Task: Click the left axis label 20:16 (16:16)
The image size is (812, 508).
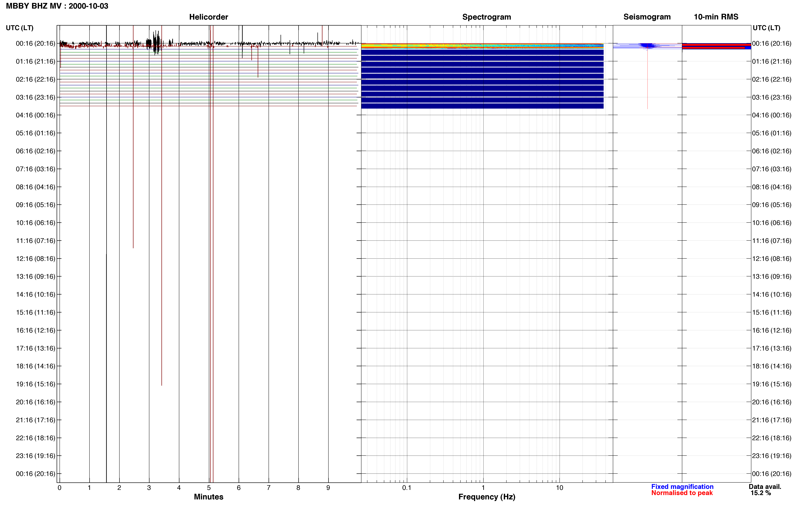Action: [36, 402]
